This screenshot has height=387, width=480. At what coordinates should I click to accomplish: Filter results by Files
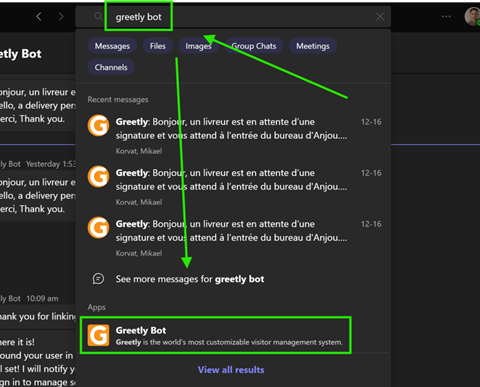click(158, 46)
